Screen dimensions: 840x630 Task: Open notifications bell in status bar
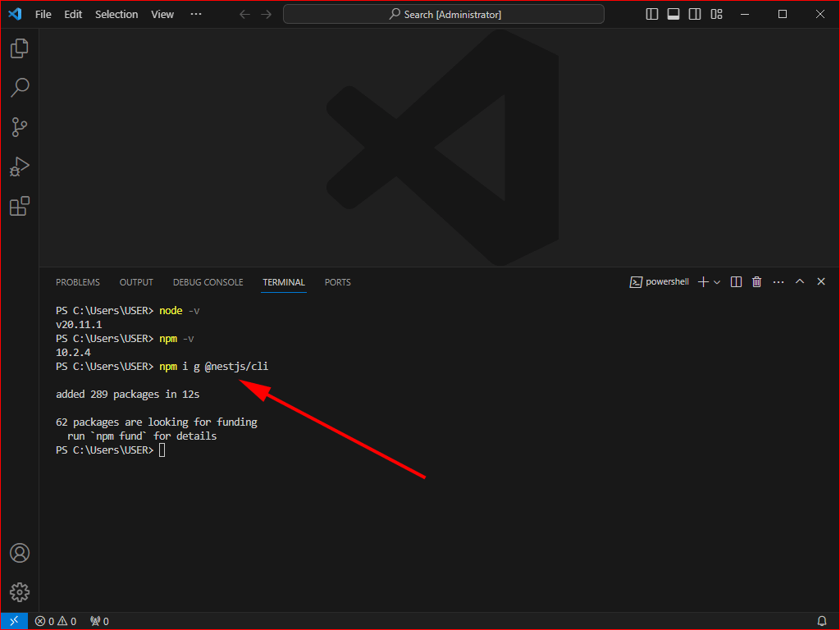(821, 621)
